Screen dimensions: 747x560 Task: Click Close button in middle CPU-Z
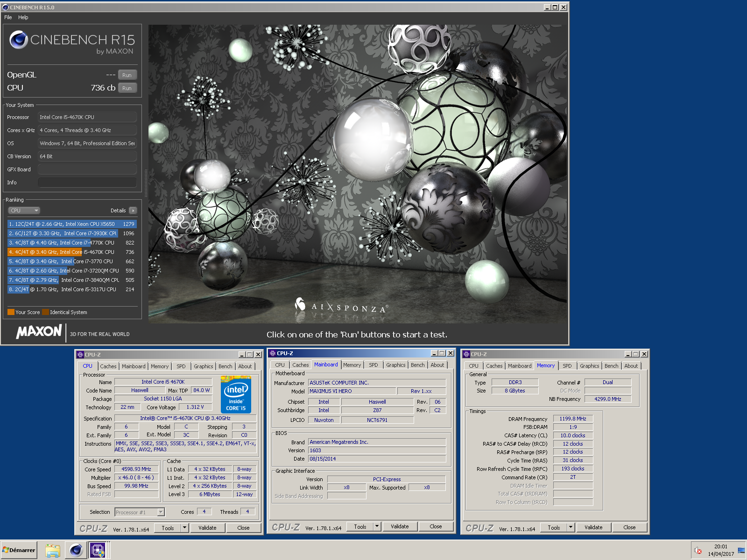[x=436, y=526]
